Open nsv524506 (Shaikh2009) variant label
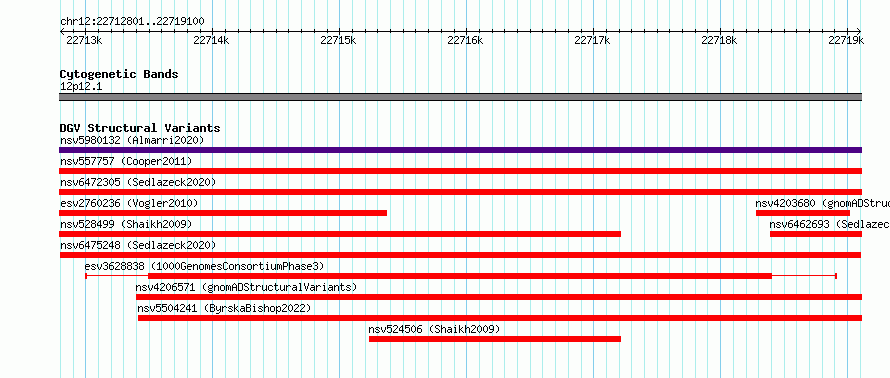The width and height of the screenshot is (890, 378). click(434, 329)
